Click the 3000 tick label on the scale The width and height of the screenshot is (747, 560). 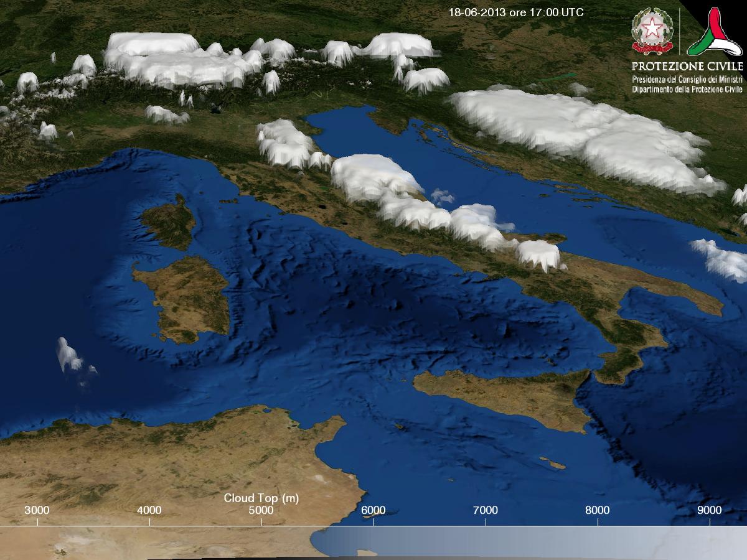pos(37,510)
